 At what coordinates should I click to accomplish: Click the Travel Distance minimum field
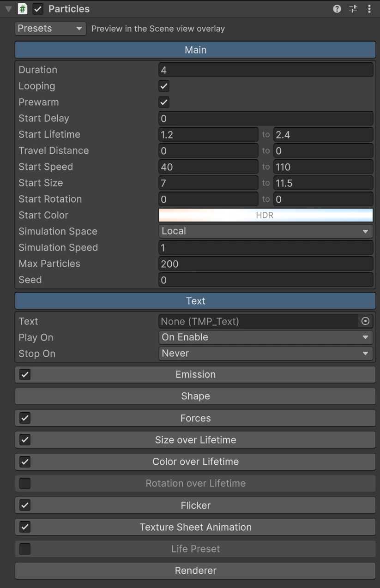pos(208,150)
